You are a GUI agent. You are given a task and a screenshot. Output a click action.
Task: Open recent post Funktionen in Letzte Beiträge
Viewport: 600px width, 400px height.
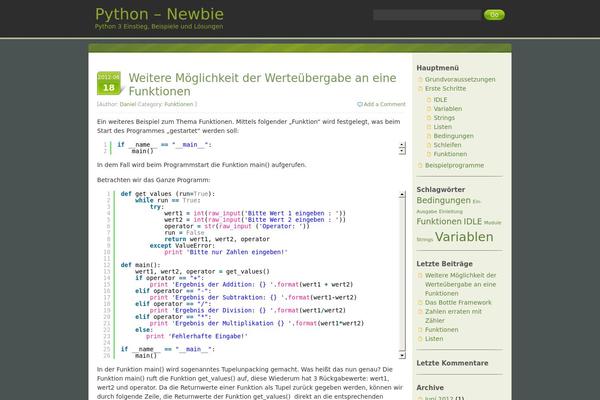point(441,330)
